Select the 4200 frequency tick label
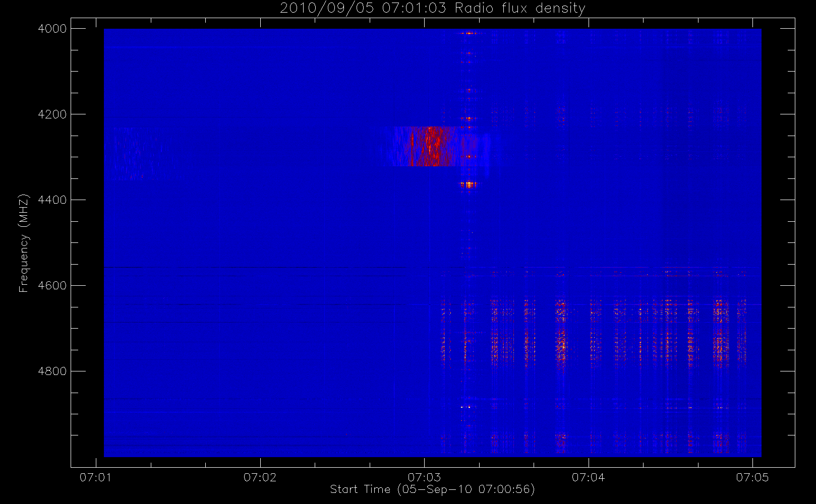This screenshot has width=816, height=504. pos(52,114)
